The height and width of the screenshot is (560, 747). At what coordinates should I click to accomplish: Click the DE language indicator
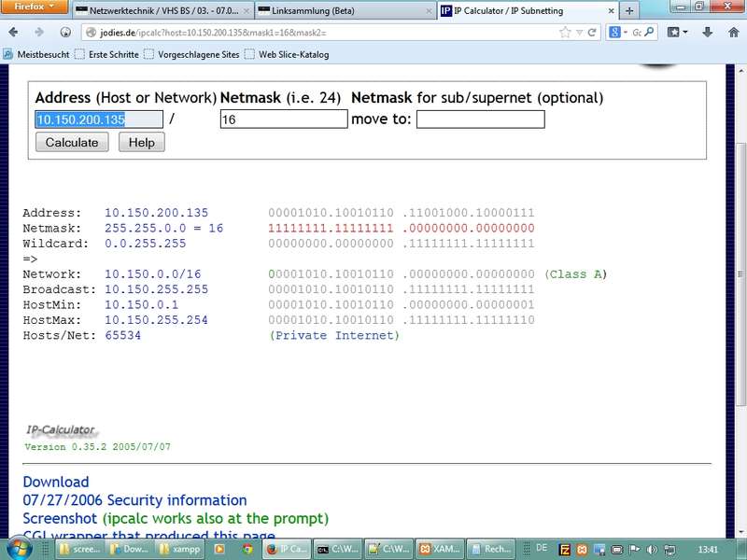pos(542,548)
